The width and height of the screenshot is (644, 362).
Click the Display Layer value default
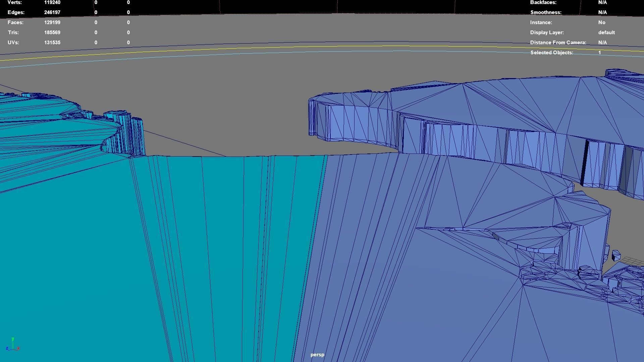[606, 33]
